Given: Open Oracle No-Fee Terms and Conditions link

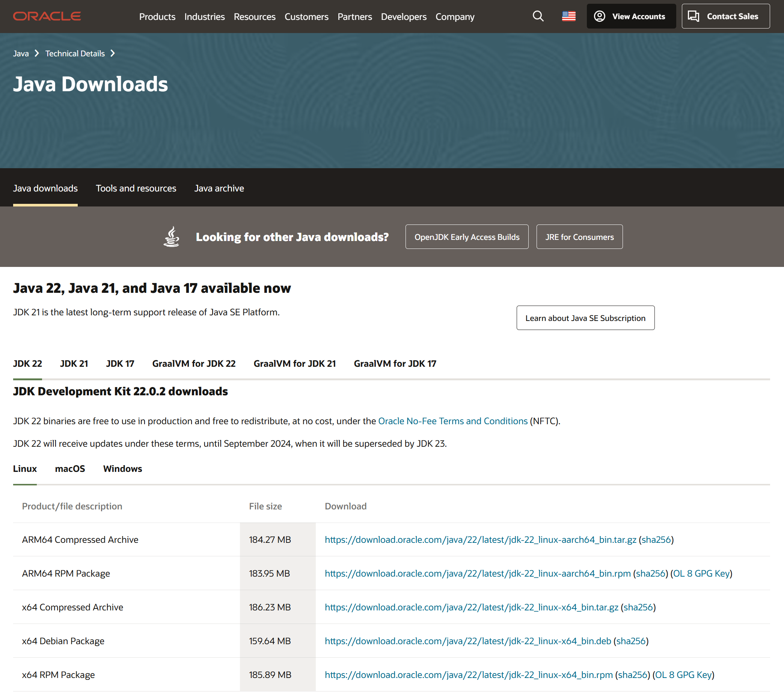Looking at the screenshot, I should pyautogui.click(x=452, y=421).
